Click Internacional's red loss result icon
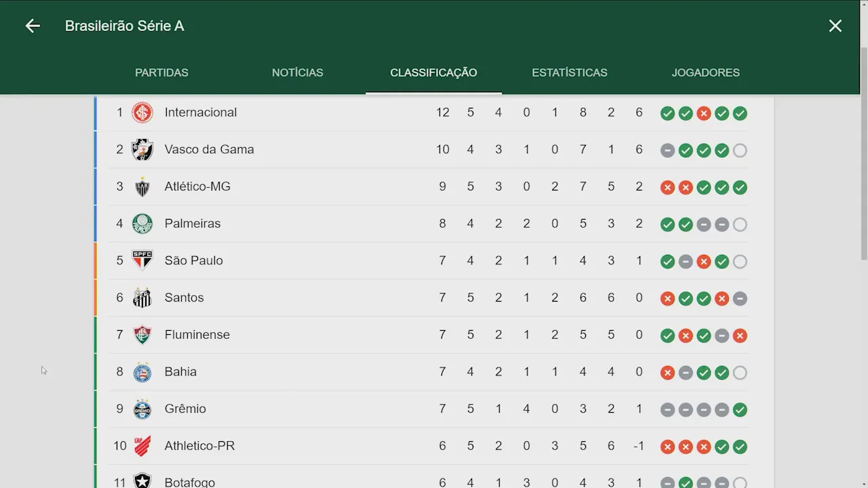Screen dimensions: 868x488 pos(704,113)
